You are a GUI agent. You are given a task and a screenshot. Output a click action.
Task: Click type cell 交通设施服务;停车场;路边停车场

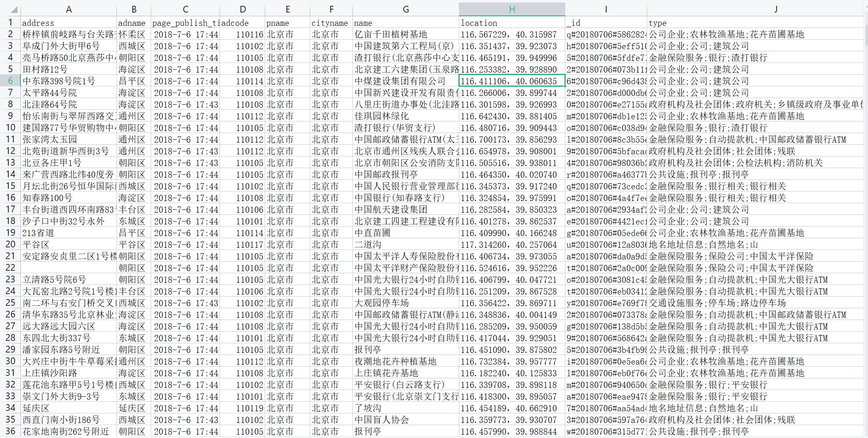tap(755, 303)
